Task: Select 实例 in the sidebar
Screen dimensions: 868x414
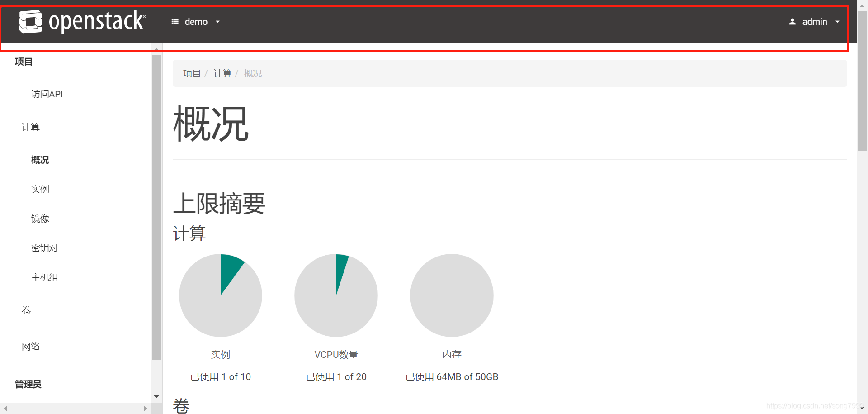Action: click(x=40, y=189)
